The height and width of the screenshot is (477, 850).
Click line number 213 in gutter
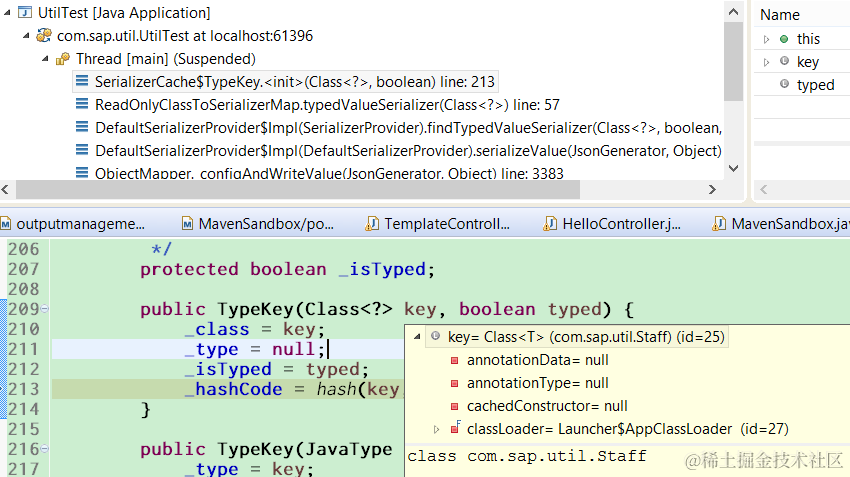pyautogui.click(x=24, y=389)
